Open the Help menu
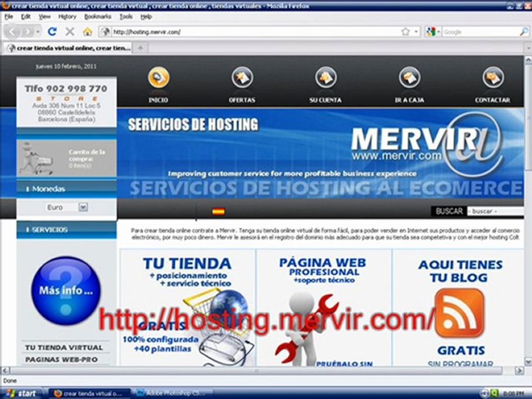The width and height of the screenshot is (532, 399). point(146,17)
